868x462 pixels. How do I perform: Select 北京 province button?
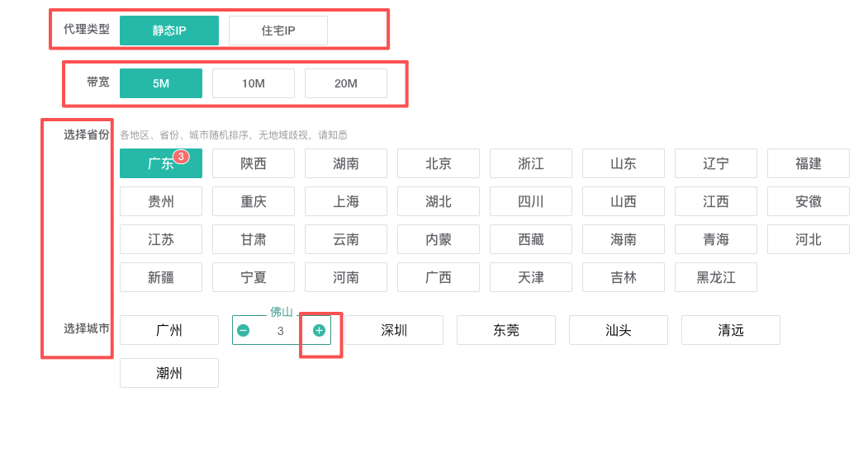439,163
